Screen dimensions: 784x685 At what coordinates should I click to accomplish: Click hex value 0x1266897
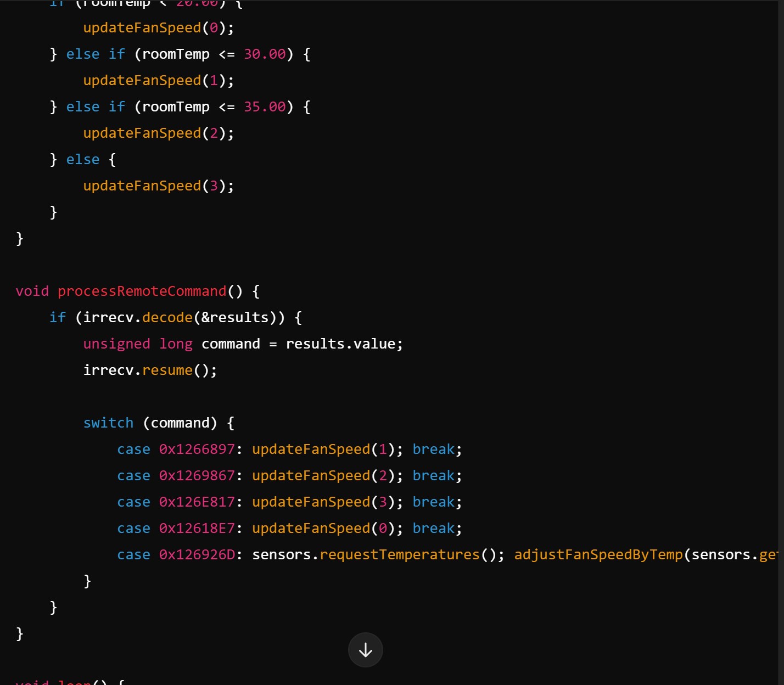click(x=197, y=449)
